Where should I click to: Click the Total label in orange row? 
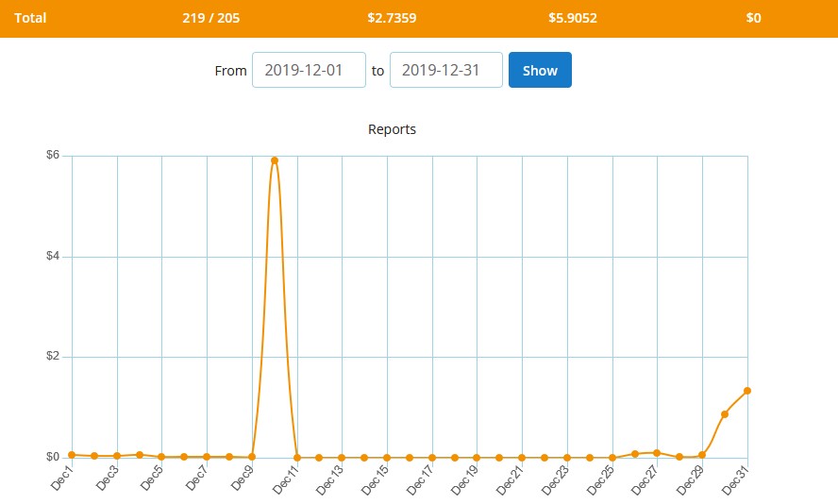(x=30, y=18)
